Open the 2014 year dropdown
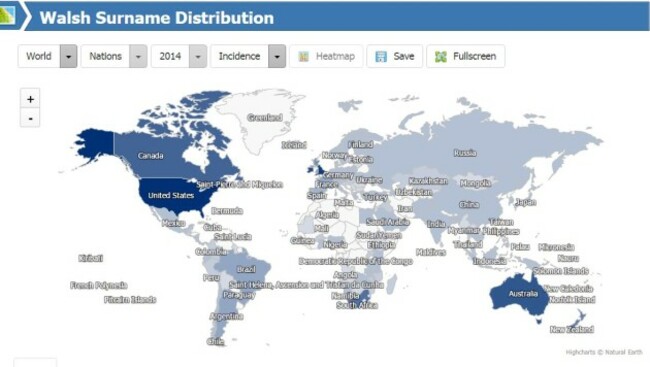The height and width of the screenshot is (367, 650). (x=179, y=56)
